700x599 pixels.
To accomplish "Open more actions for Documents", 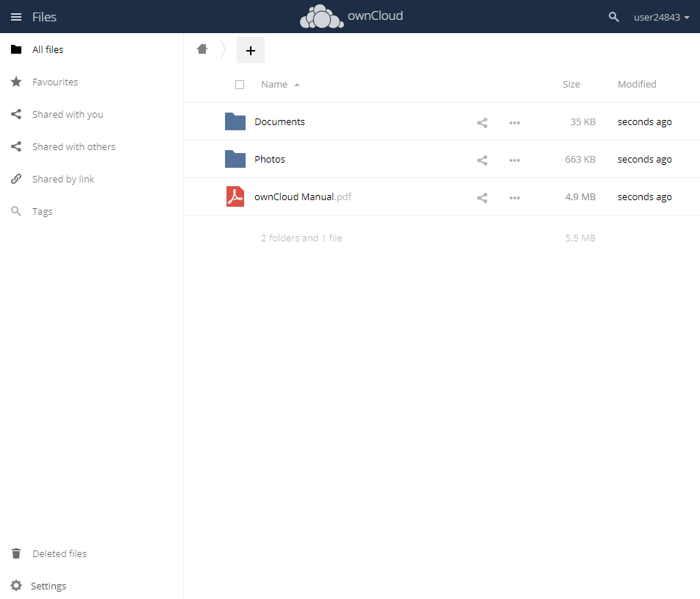I will click(515, 122).
